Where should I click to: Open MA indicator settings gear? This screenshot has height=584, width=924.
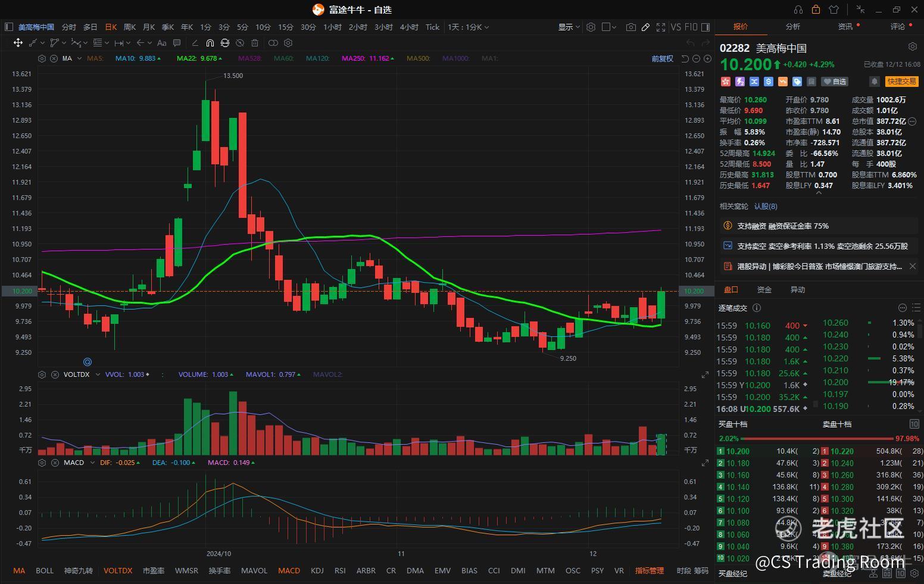click(x=42, y=58)
